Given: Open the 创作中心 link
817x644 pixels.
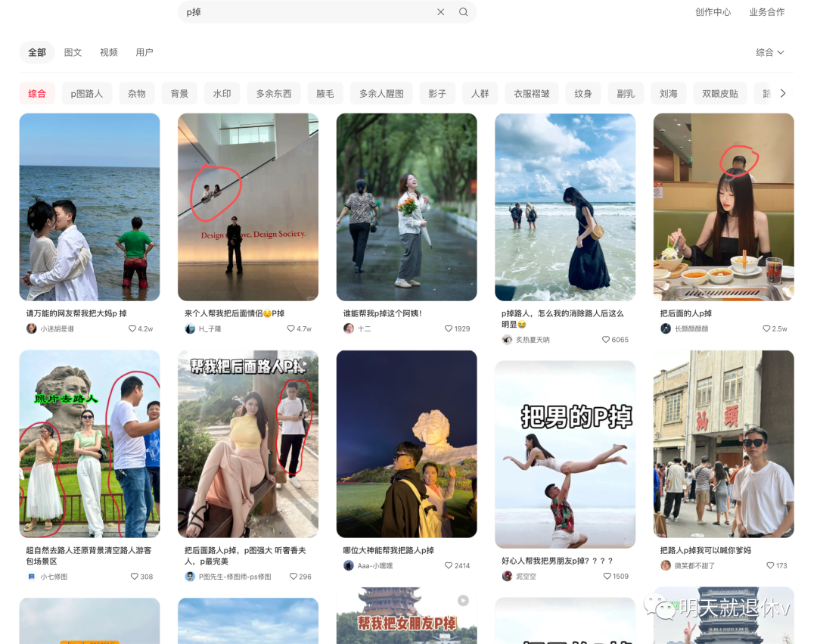Looking at the screenshot, I should point(713,12).
